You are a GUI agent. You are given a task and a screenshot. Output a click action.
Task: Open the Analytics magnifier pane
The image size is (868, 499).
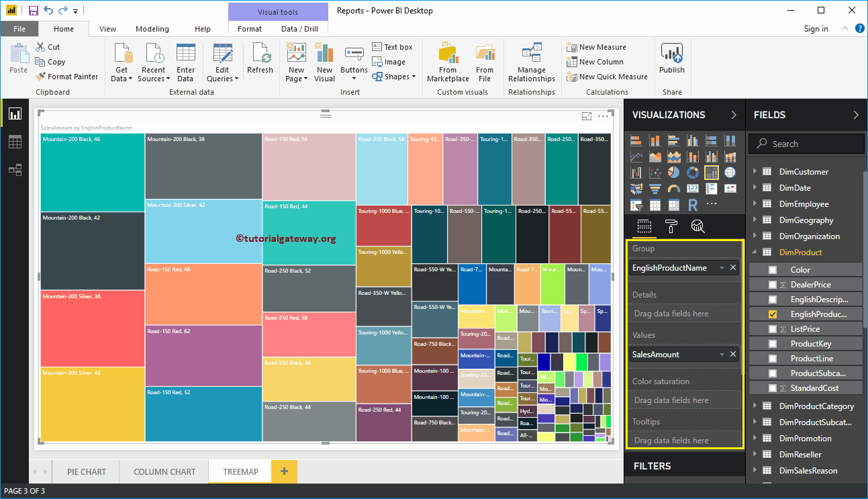tap(697, 226)
